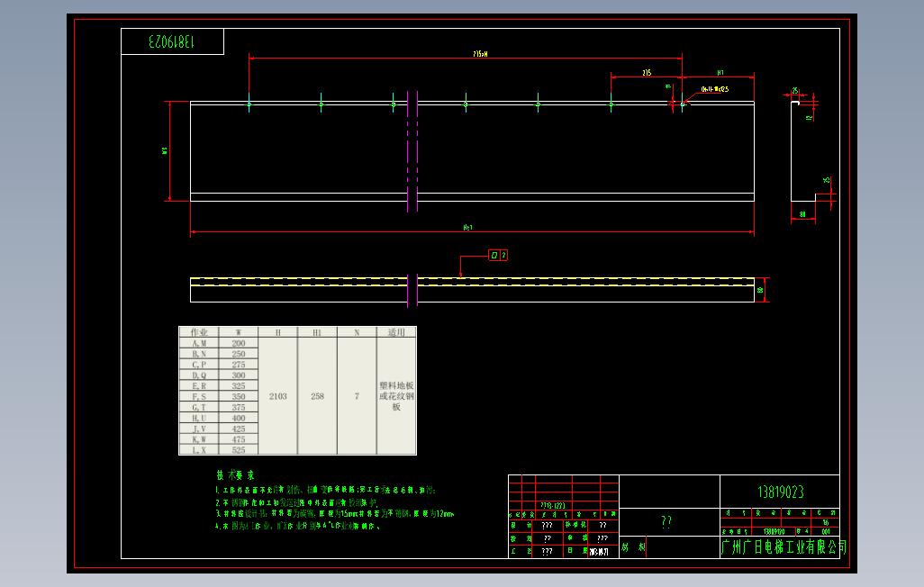The image size is (924, 587).
Task: Select the 设计 cell in the title block
Action: click(x=522, y=525)
